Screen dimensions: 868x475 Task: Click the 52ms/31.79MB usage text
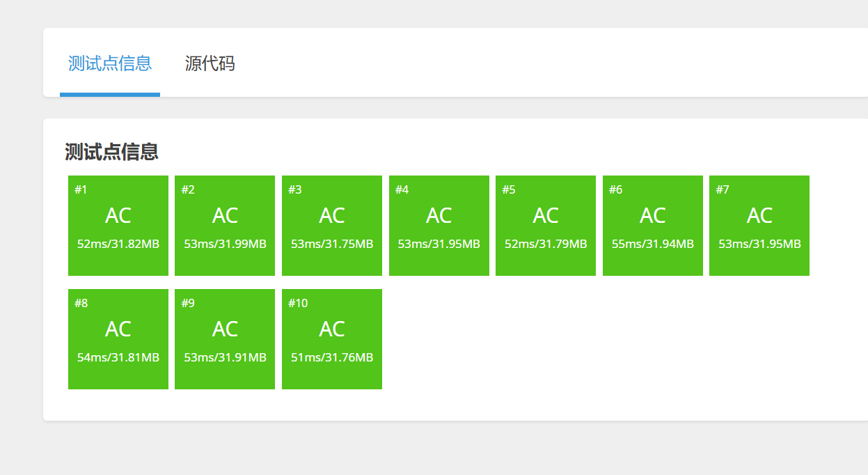pos(546,244)
